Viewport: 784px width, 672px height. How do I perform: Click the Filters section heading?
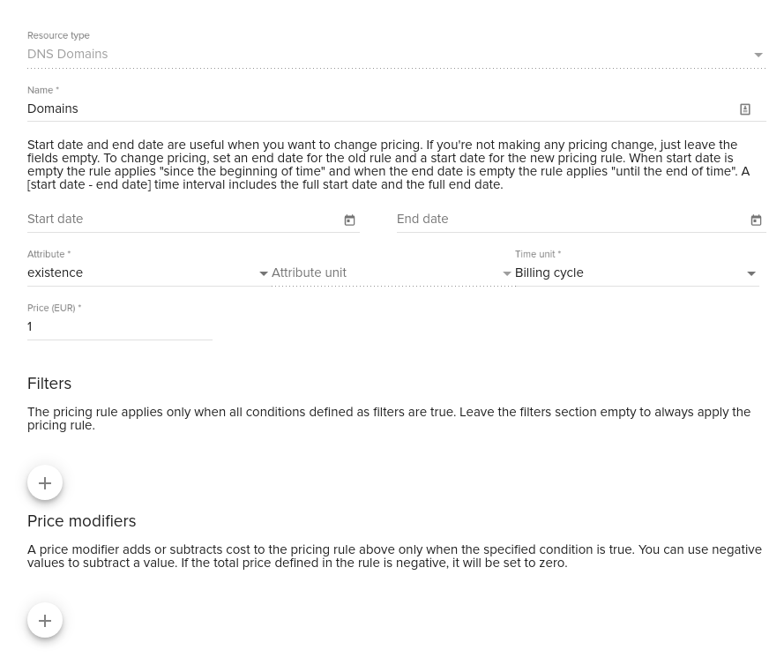pyautogui.click(x=49, y=384)
